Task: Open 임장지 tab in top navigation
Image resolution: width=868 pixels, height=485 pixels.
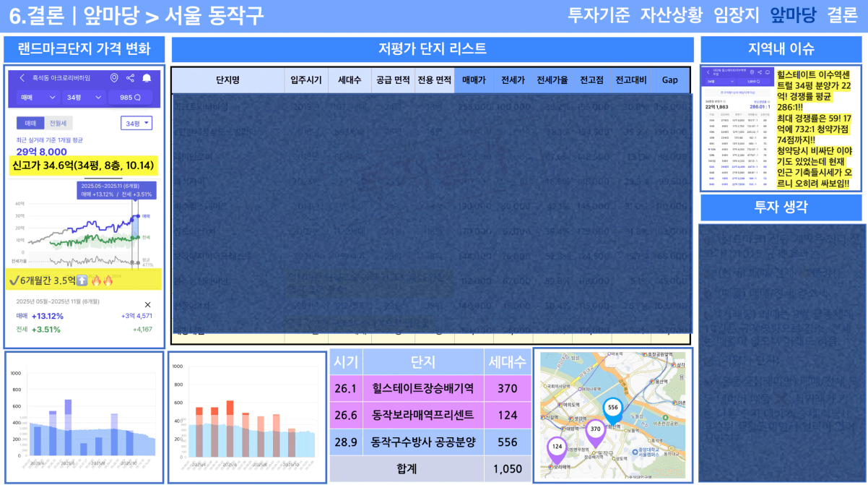Action: tap(736, 15)
